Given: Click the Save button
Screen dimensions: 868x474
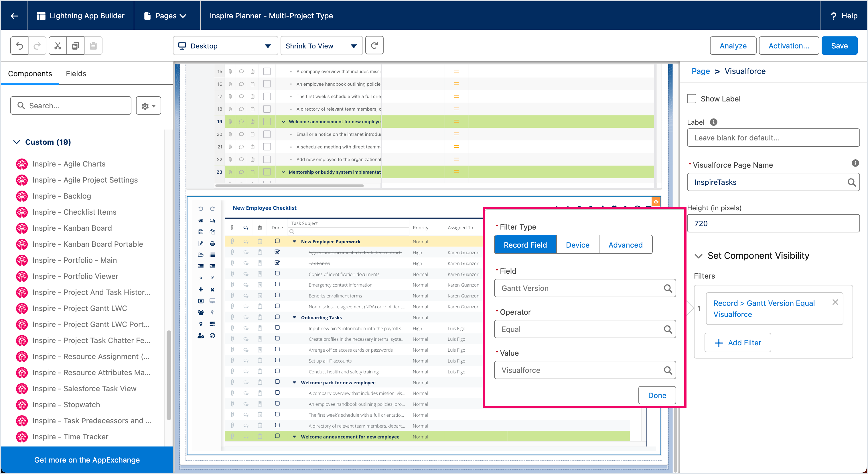Looking at the screenshot, I should [839, 46].
